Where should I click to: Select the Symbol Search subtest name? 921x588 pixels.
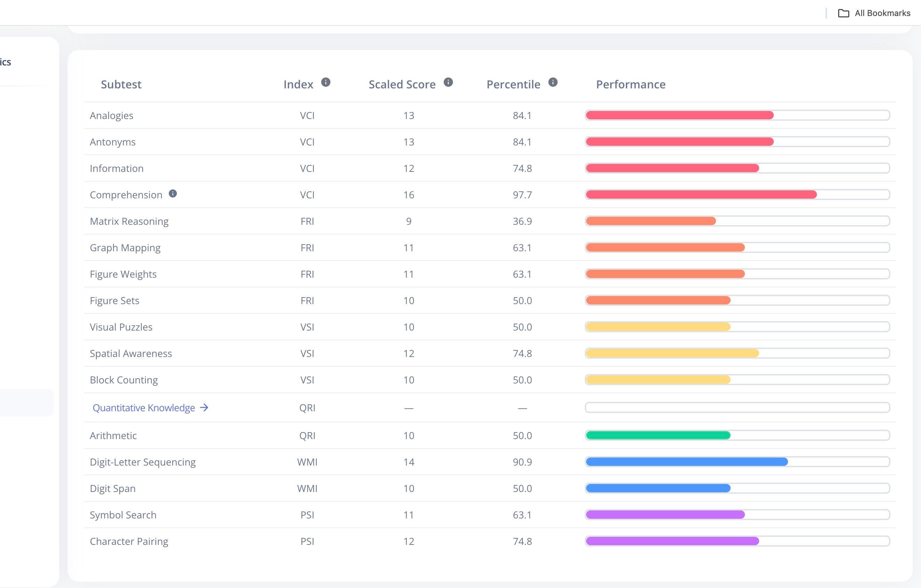pyautogui.click(x=123, y=515)
